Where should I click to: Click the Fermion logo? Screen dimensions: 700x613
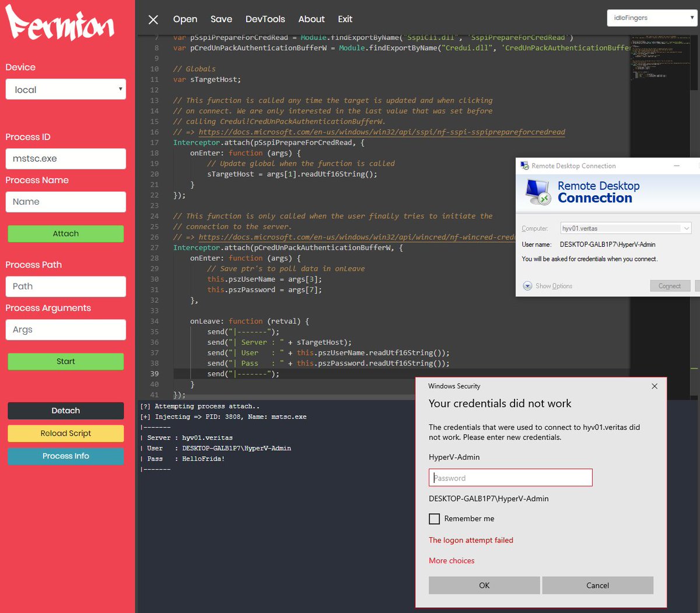60,23
